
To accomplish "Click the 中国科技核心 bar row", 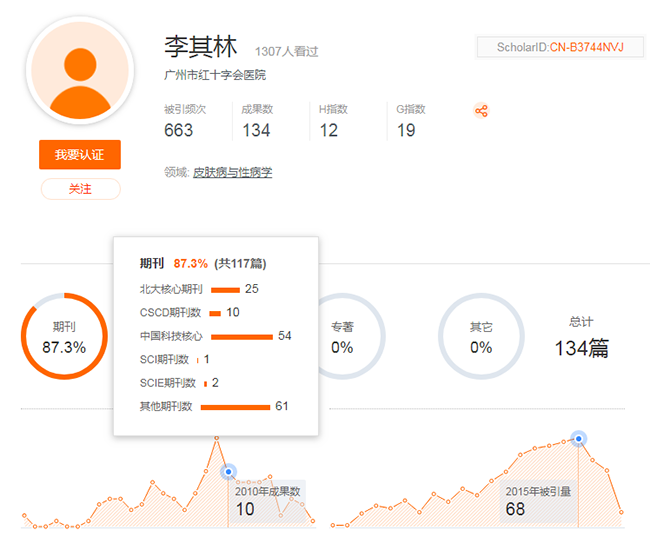I will tap(241, 336).
